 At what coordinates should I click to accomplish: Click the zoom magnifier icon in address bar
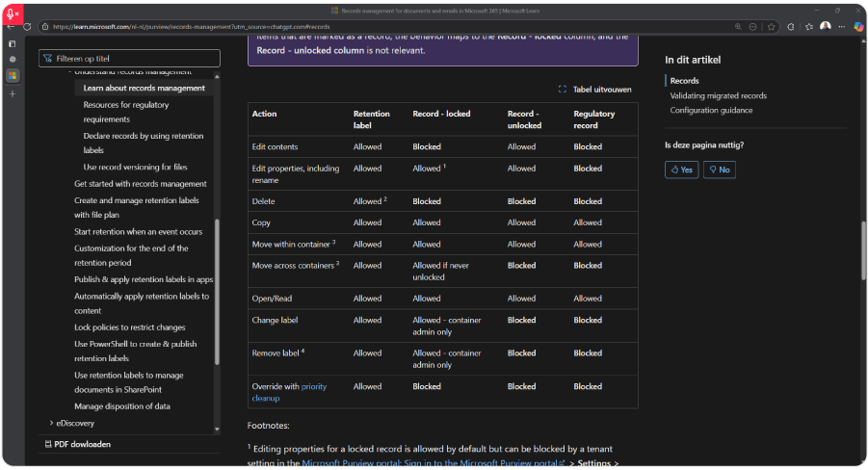[x=737, y=27]
